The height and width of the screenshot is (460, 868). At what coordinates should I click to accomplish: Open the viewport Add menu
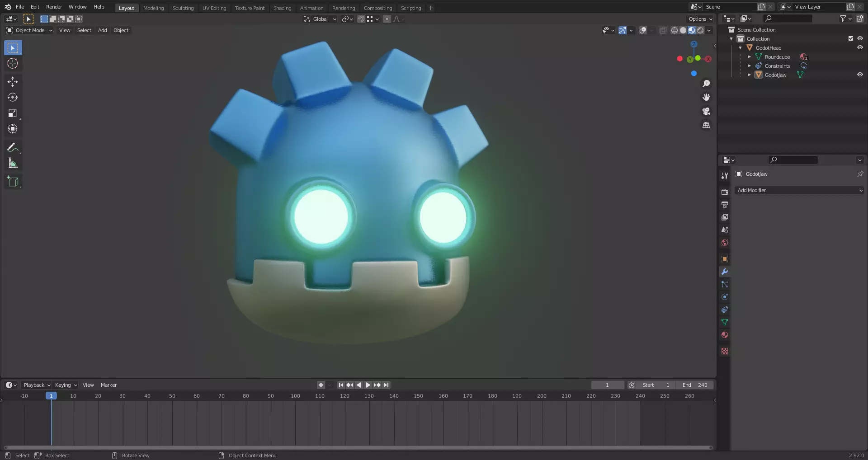103,30
